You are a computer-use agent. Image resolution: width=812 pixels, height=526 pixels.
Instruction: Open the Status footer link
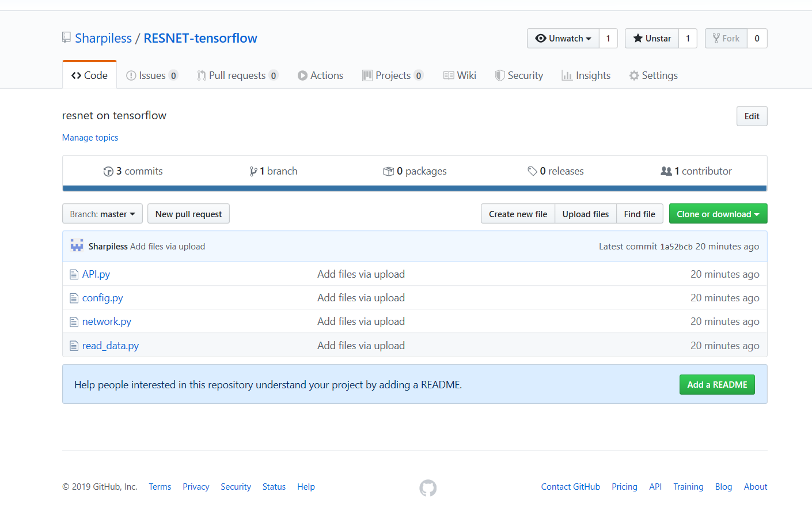pos(274,487)
